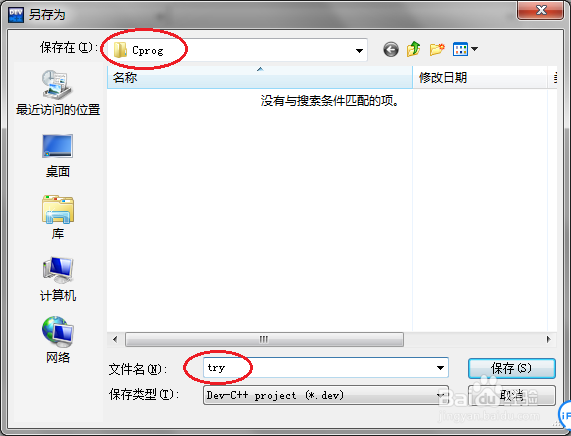Viewport: 571px width, 436px height.
Task: Open Computer (计算机) location
Action: pyautogui.click(x=58, y=279)
